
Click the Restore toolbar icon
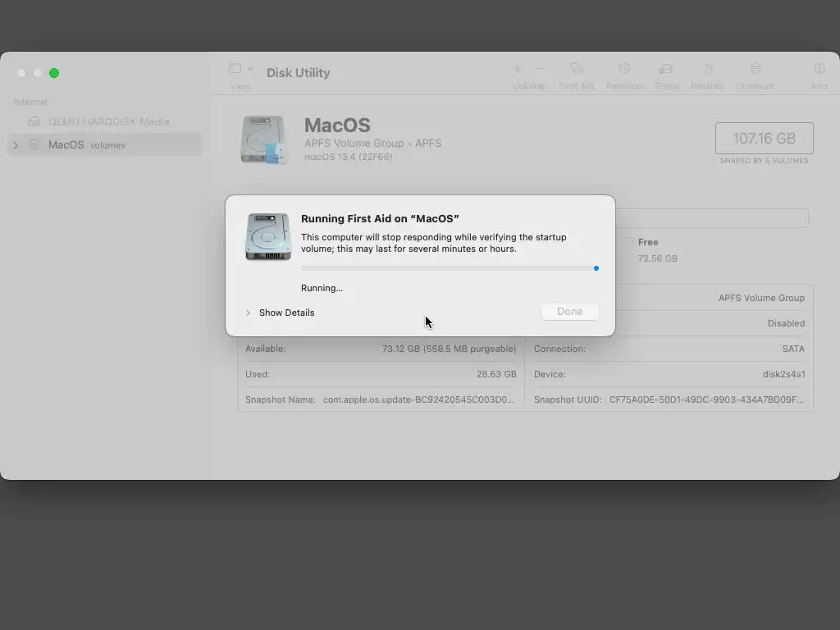point(708,69)
